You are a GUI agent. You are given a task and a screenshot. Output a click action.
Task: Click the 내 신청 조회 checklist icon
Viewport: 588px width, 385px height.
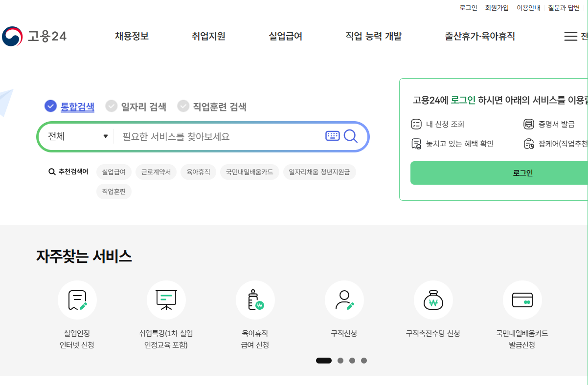[416, 124]
